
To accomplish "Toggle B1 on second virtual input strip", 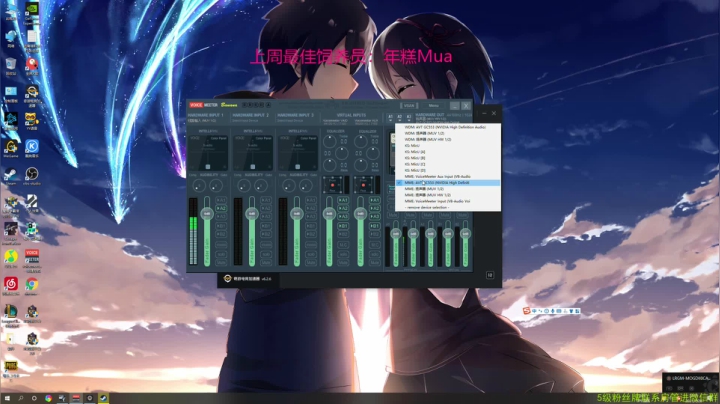I will pyautogui.click(x=375, y=226).
